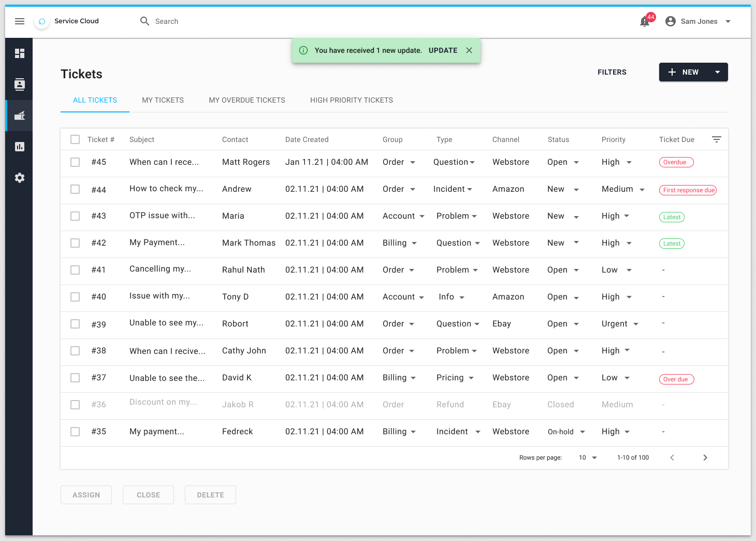Go to the next page arrow
Image resolution: width=756 pixels, height=541 pixels.
(705, 458)
